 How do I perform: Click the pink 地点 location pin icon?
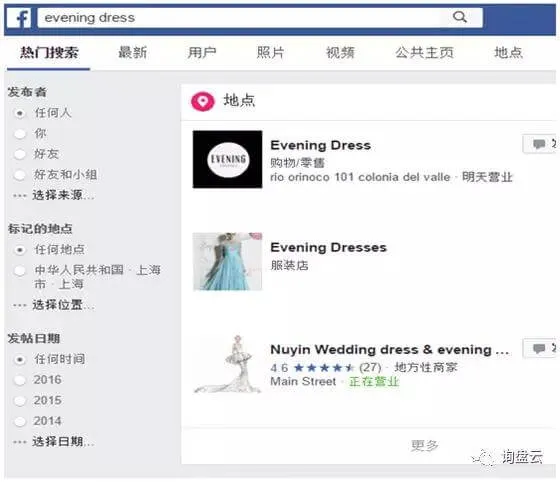[x=202, y=101]
